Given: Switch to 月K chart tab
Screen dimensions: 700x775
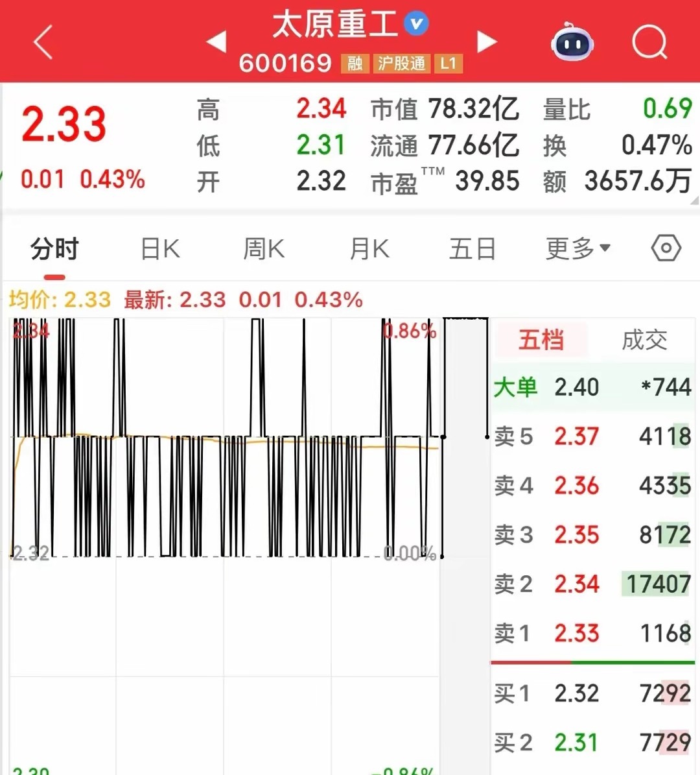Looking at the screenshot, I should 369,248.
